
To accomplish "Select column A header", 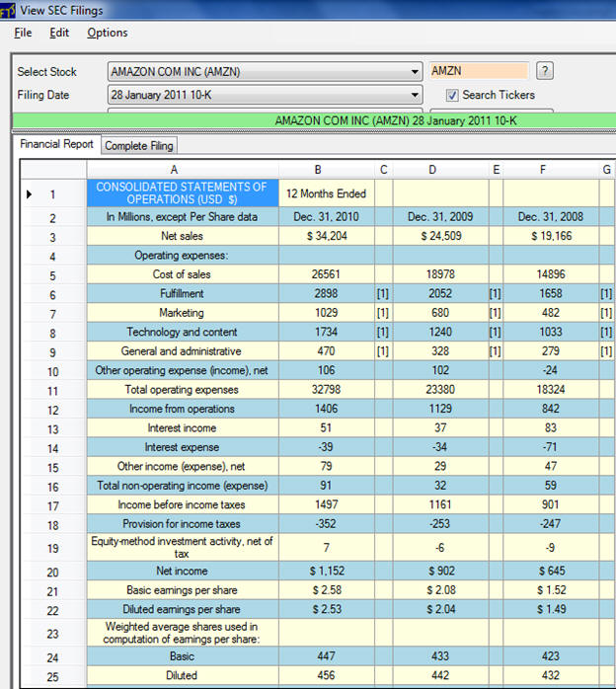I will [183, 170].
